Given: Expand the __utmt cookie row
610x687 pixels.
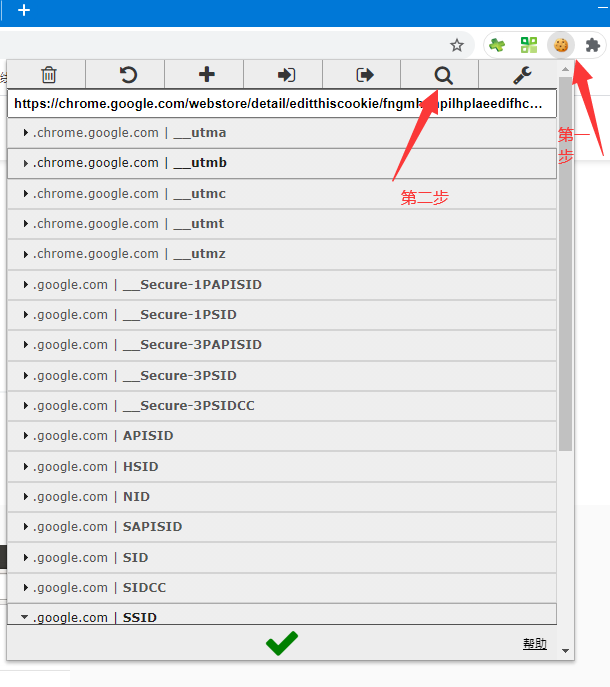Looking at the screenshot, I should point(282,224).
